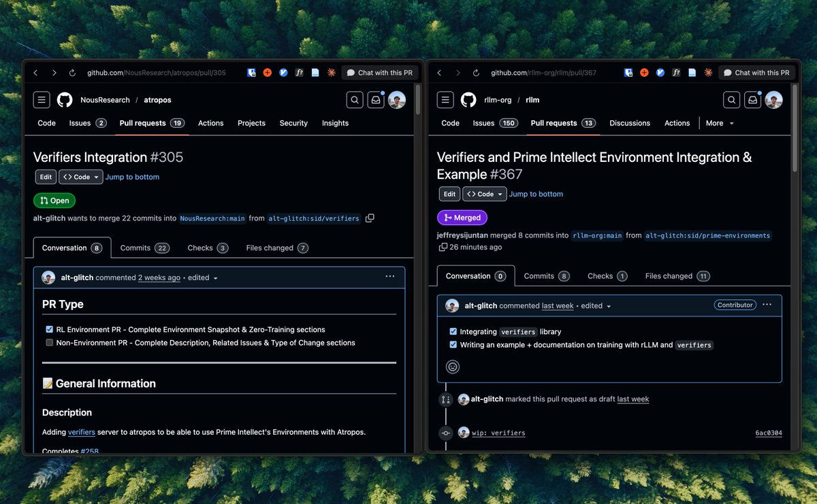The height and width of the screenshot is (504, 817).
Task: Open the notifications inbox on the rllm page
Action: coord(752,99)
